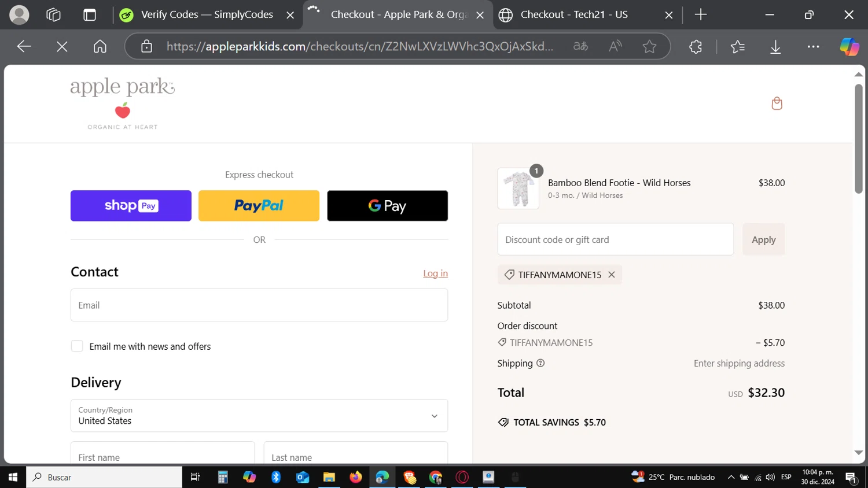Open the downloads panel
The height and width of the screenshot is (488, 868).
point(775,46)
